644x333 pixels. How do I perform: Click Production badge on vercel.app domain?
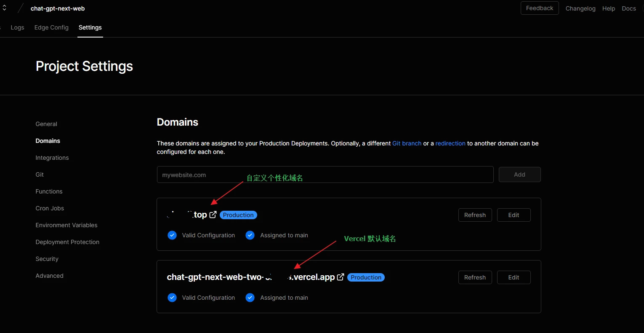click(366, 277)
